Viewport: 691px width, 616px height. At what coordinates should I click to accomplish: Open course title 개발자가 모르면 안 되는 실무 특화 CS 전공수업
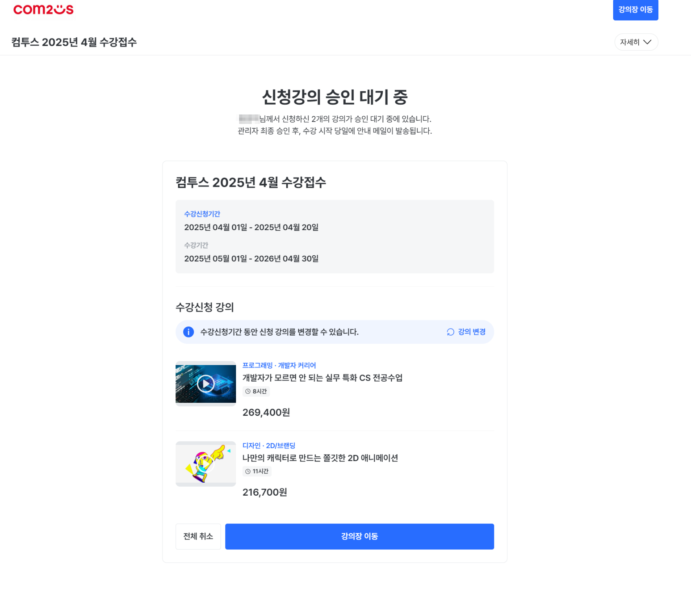click(322, 378)
